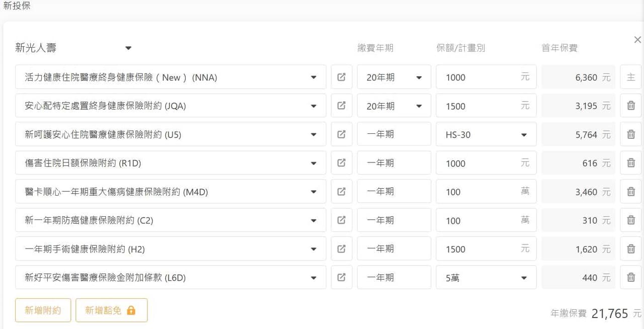The image size is (644, 329).
Task: Expand the 新光人壽 company dropdown
Action: coord(128,48)
